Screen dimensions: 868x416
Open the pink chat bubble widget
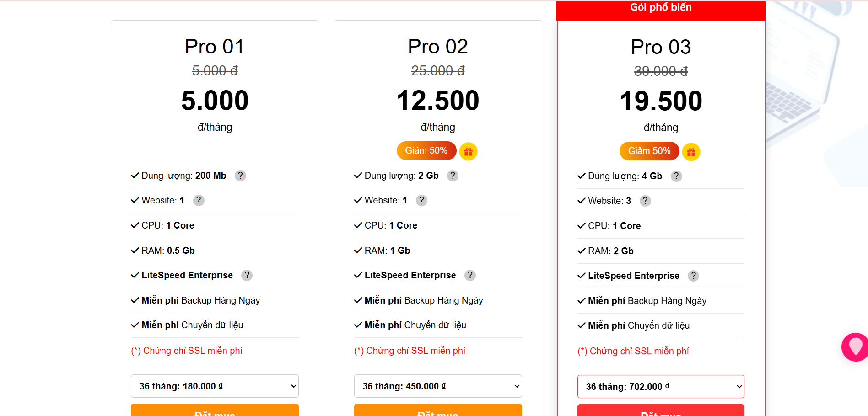pos(855,347)
